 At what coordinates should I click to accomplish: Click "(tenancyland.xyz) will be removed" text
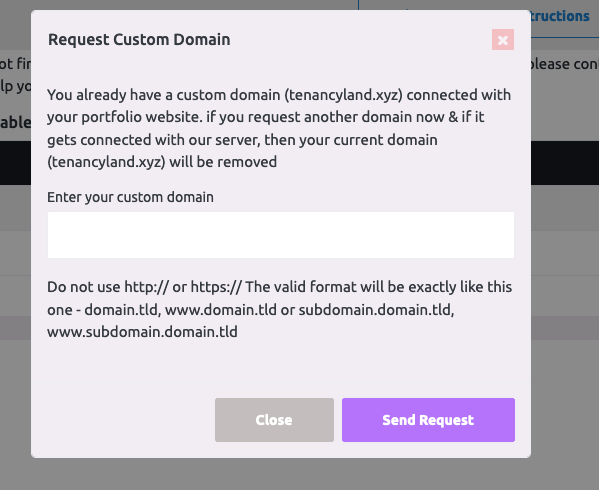[x=162, y=162]
